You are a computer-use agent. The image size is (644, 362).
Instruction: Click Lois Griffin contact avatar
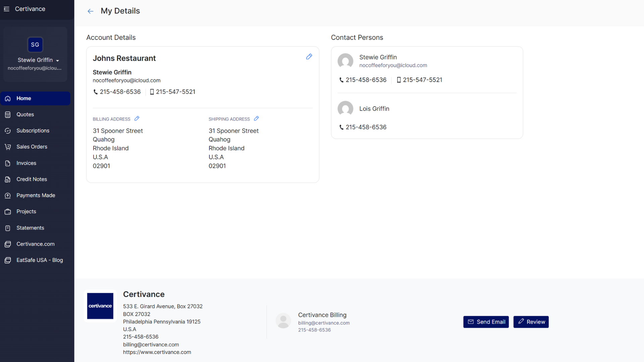point(345,109)
